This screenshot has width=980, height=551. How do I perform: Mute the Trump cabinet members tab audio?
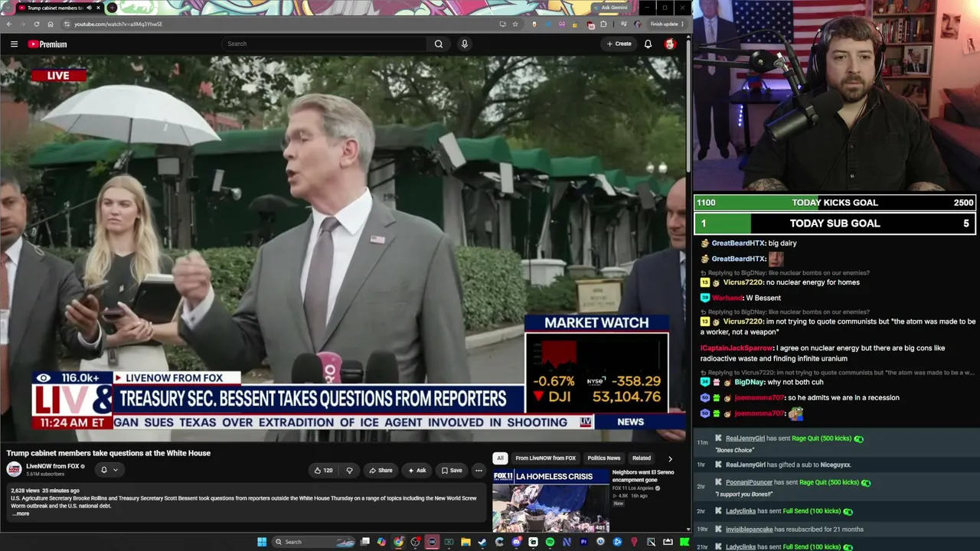point(89,8)
